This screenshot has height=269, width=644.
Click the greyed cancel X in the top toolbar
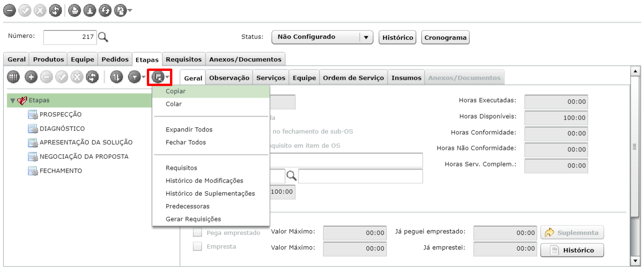click(x=40, y=10)
